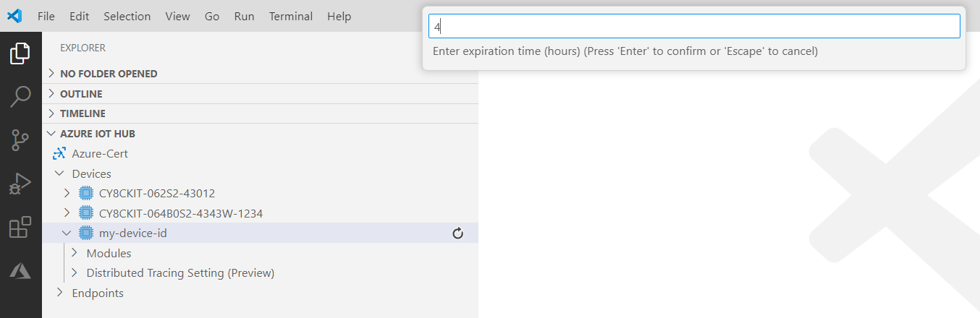Collapse the my-device-id device node

67,233
